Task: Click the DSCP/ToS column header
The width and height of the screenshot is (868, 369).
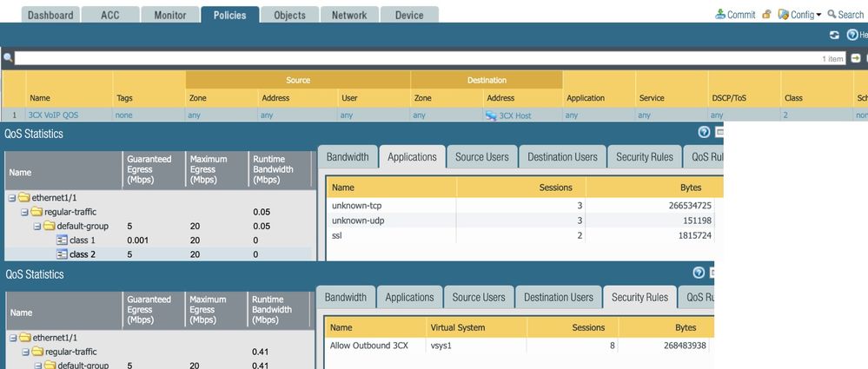Action: tap(729, 98)
